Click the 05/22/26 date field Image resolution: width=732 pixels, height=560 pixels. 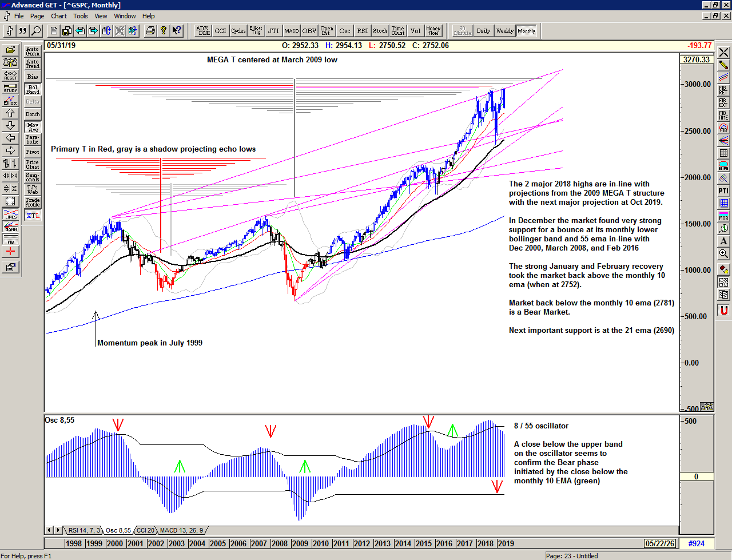coord(659,543)
